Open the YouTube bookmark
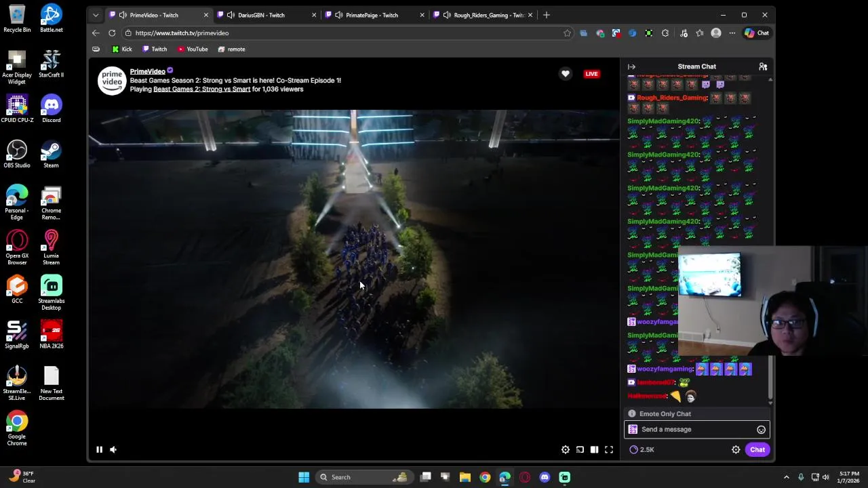 193,49
